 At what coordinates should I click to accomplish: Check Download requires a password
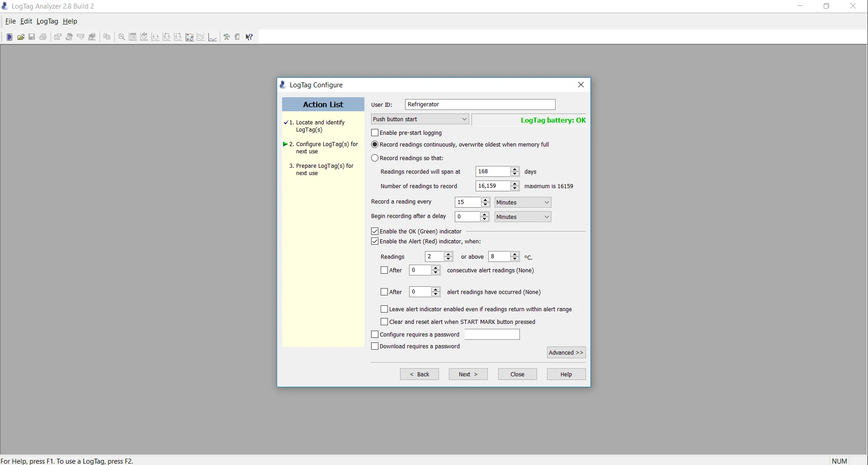point(375,346)
